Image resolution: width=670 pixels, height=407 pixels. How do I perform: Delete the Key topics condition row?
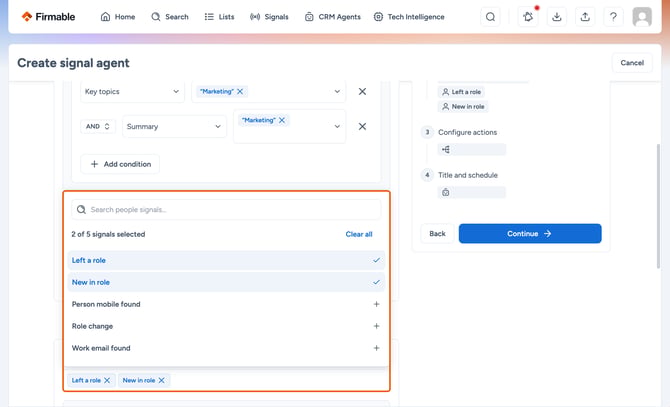362,91
